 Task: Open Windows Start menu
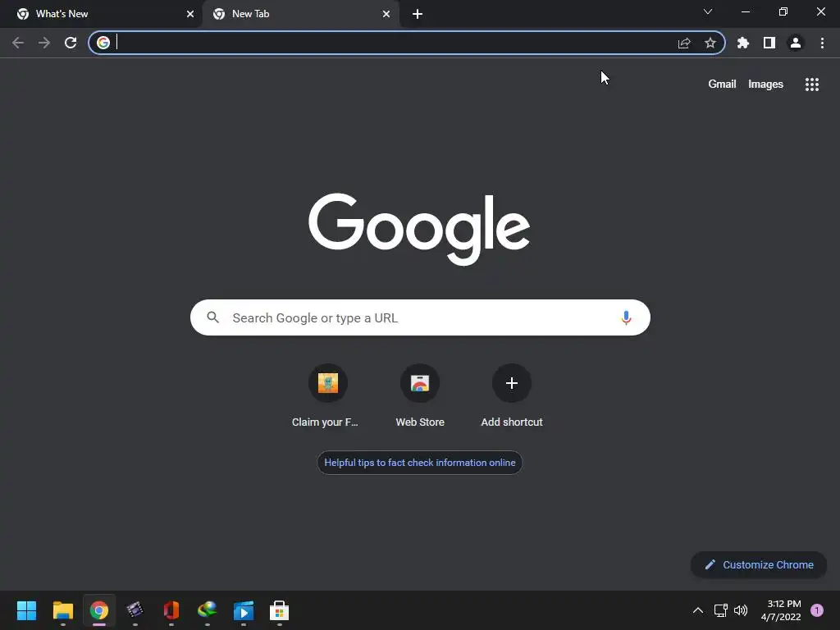coord(26,610)
